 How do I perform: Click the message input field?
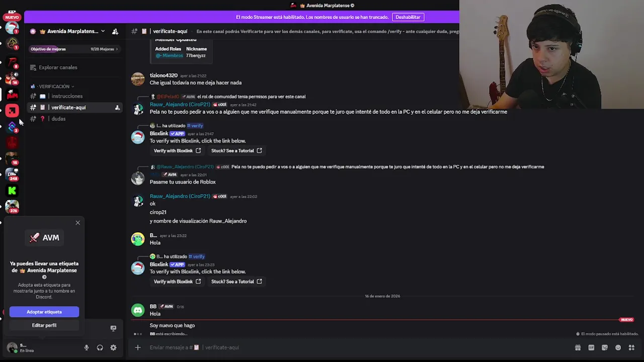click(352, 347)
